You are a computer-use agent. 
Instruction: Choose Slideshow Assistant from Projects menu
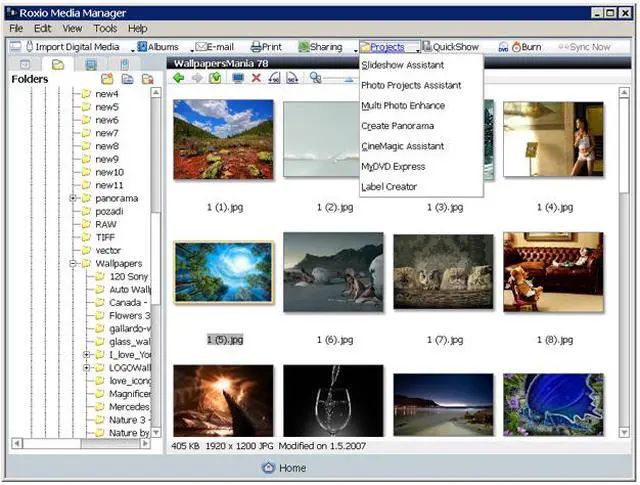[x=402, y=65]
